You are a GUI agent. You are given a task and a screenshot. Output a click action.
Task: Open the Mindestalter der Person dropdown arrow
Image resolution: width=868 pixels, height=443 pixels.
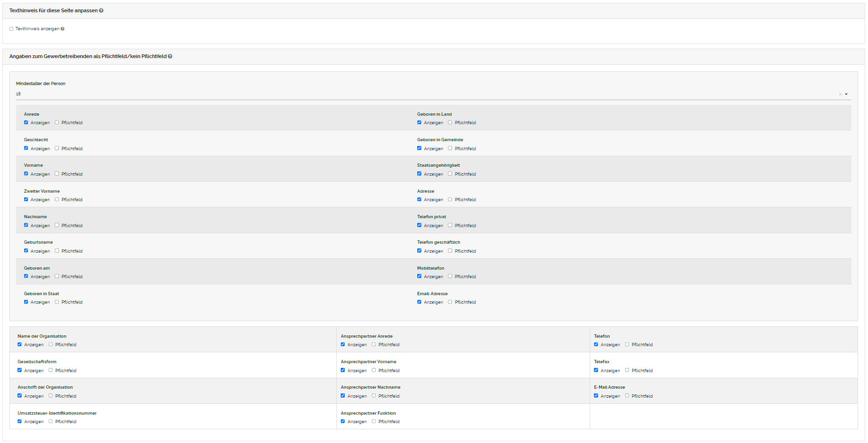point(846,94)
